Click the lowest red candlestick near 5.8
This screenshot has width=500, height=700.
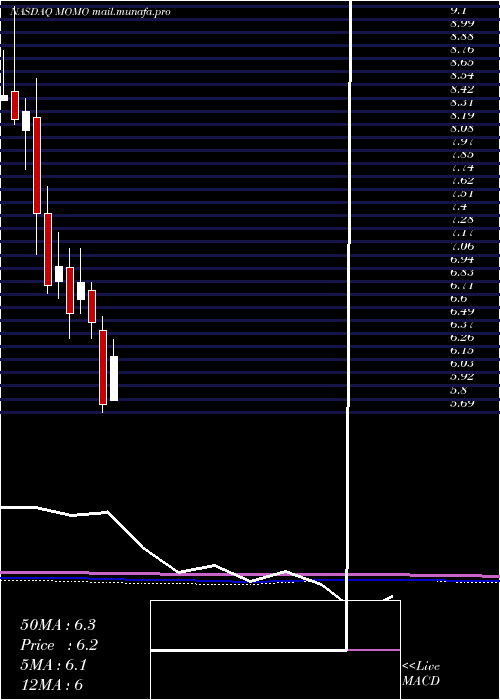coord(103,367)
